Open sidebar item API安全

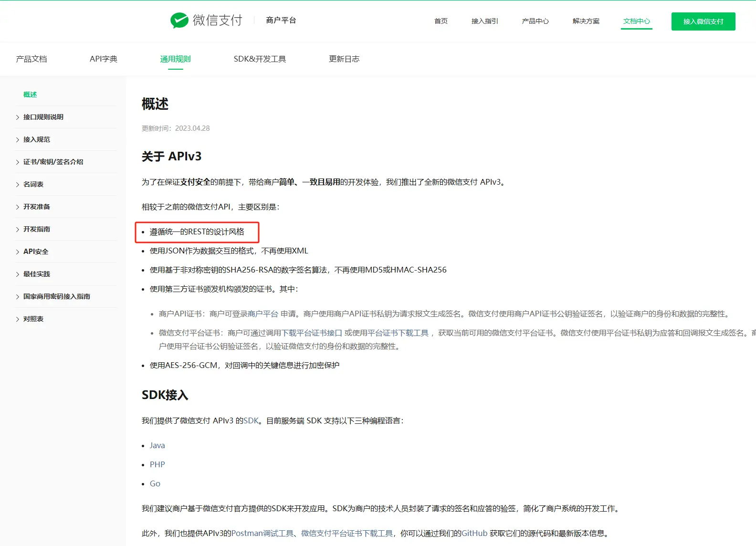pyautogui.click(x=36, y=252)
